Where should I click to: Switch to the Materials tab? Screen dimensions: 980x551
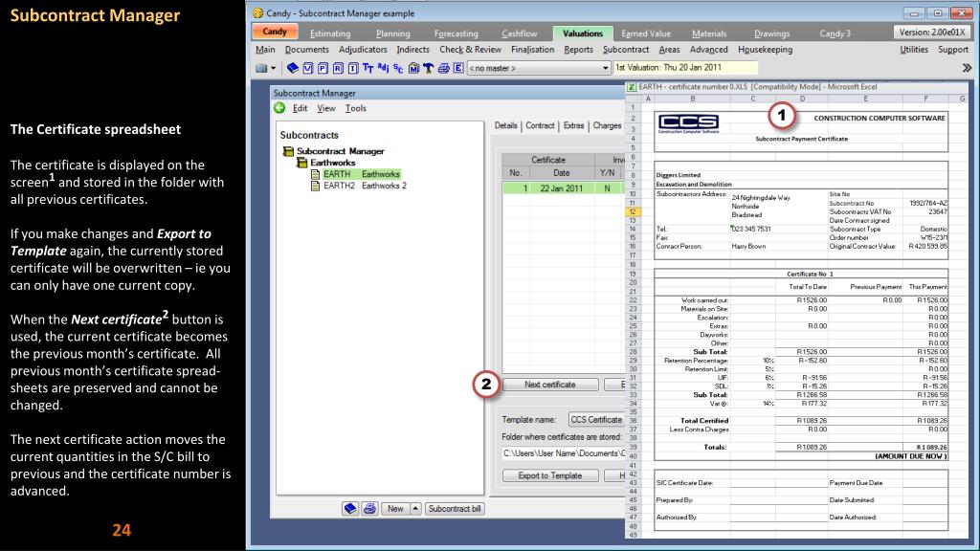click(x=709, y=33)
